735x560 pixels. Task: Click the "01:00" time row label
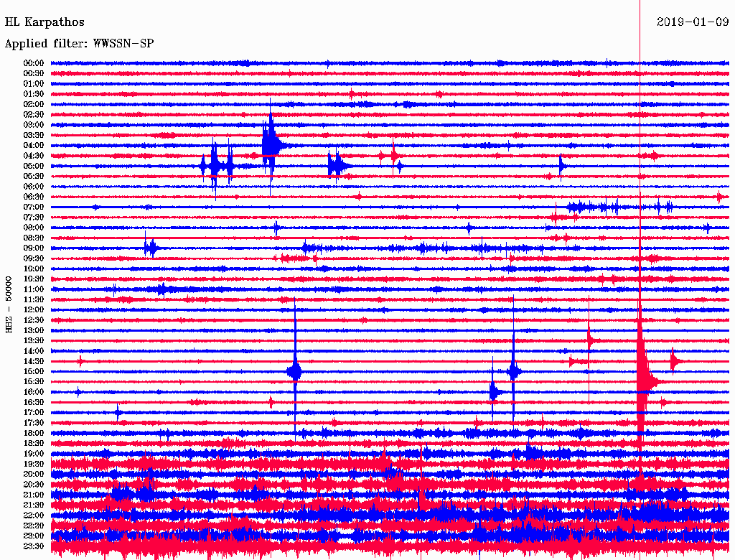(34, 84)
